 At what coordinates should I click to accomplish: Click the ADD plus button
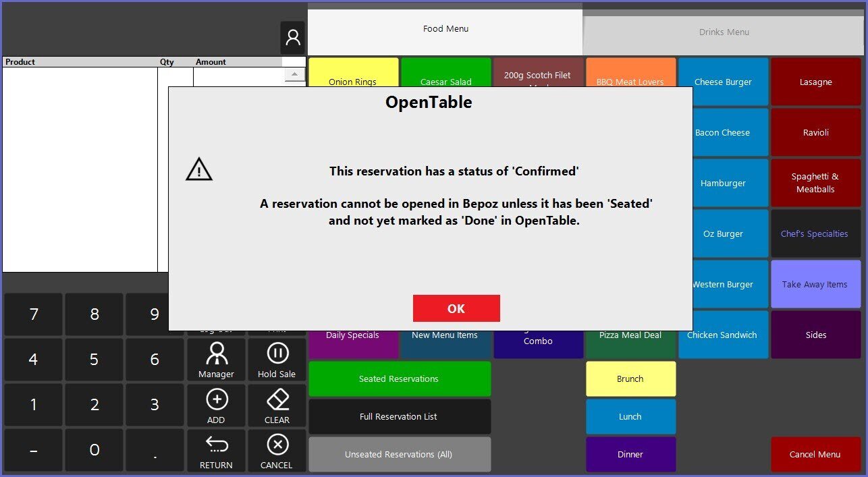pos(216,405)
